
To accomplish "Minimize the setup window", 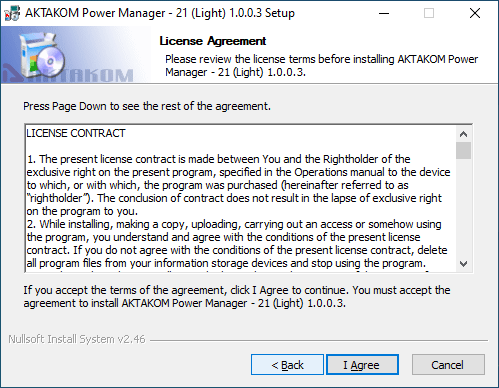I will [x=384, y=13].
